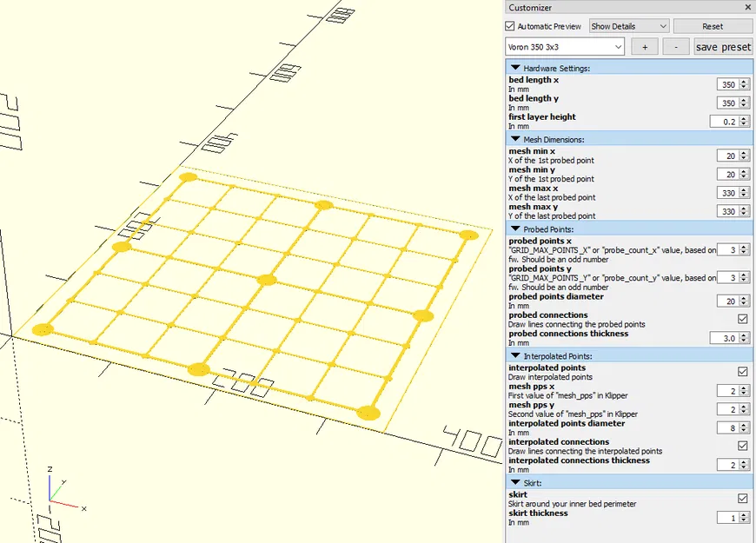Click the XYZ axis orientation indicator
Image resolution: width=756 pixels, height=543 pixels.
(66, 489)
